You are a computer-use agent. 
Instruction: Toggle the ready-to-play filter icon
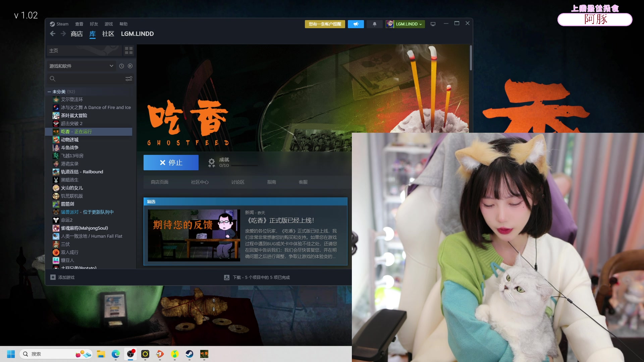(x=130, y=66)
